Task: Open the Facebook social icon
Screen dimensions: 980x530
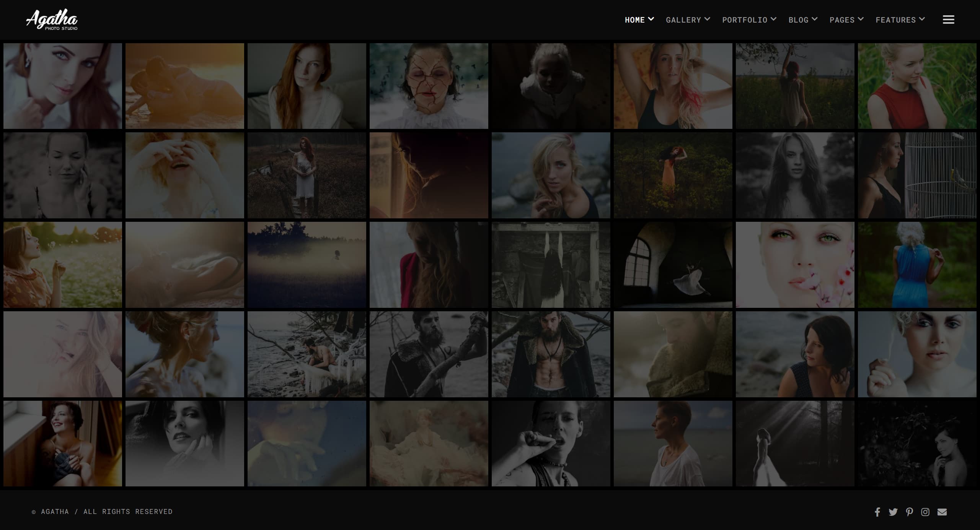Action: [877, 512]
